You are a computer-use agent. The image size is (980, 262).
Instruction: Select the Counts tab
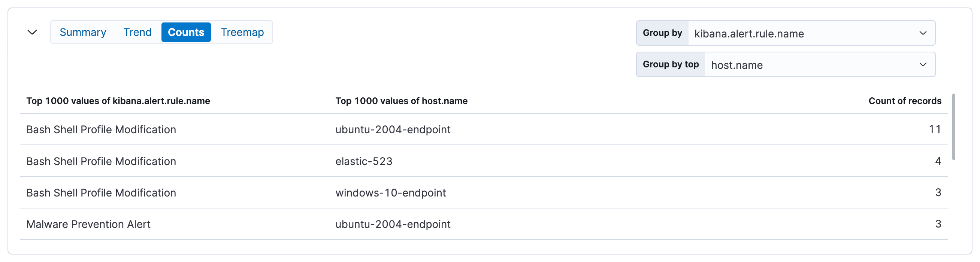tap(186, 32)
